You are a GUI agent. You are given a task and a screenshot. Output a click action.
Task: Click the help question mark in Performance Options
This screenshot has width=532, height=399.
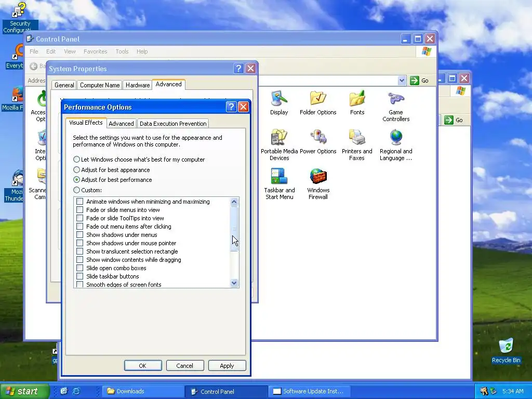(x=231, y=107)
